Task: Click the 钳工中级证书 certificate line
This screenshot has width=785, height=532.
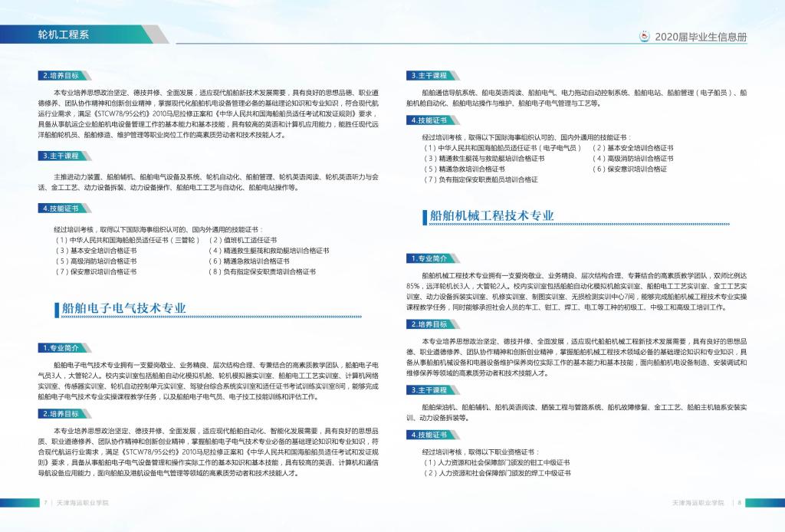Action: pyautogui.click(x=497, y=463)
